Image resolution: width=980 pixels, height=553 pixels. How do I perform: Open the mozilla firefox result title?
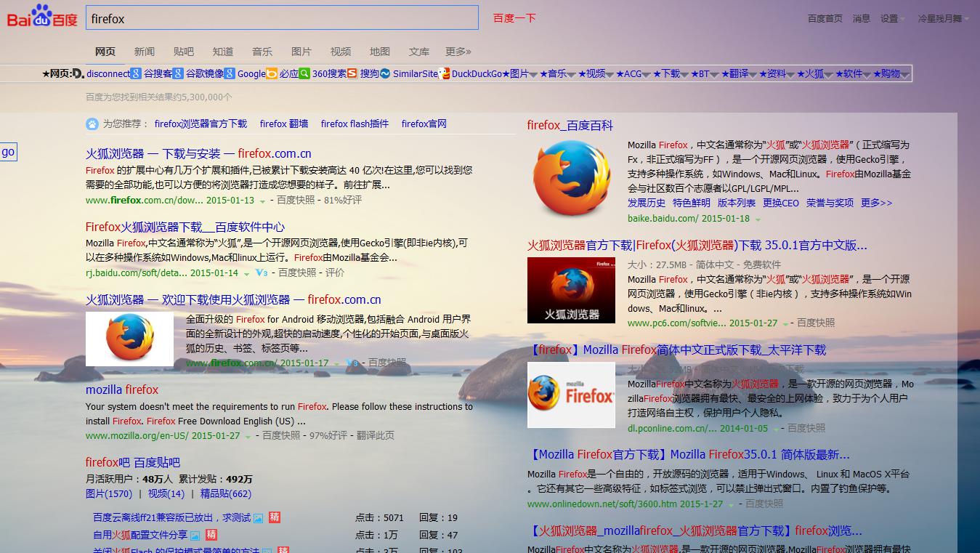click(122, 390)
